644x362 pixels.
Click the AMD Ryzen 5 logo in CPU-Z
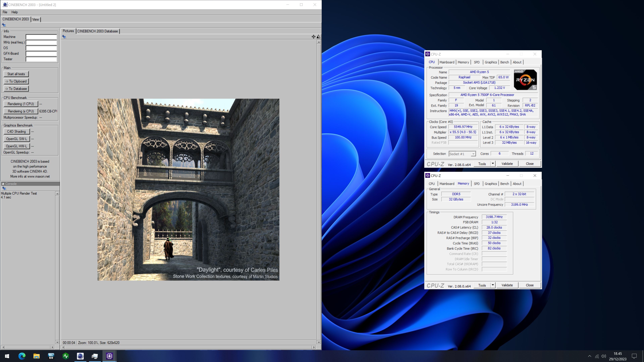click(x=525, y=80)
